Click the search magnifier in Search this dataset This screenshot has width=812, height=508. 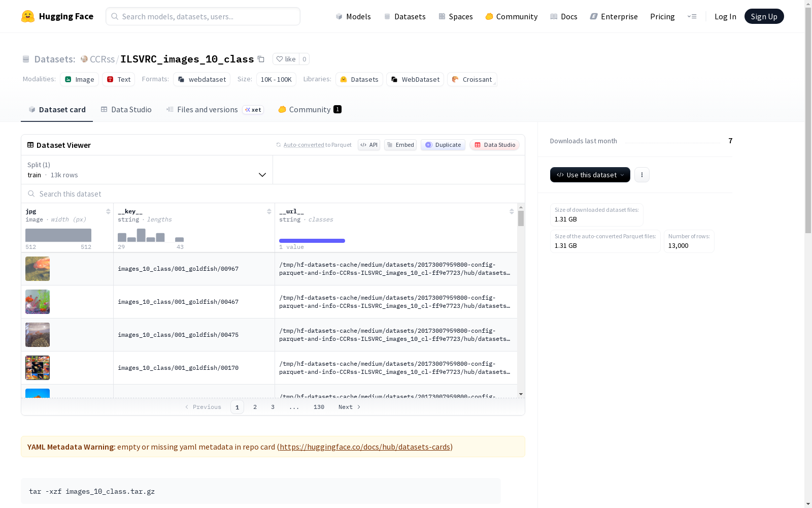point(31,194)
